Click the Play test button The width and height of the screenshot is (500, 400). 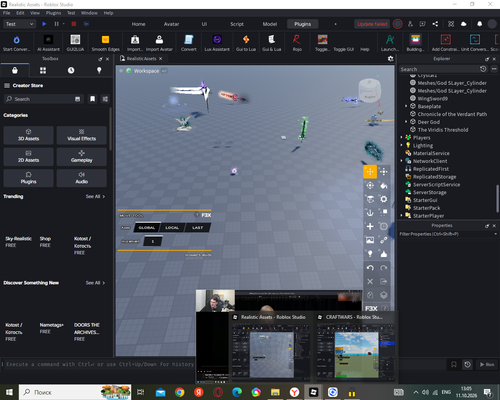(x=44, y=24)
